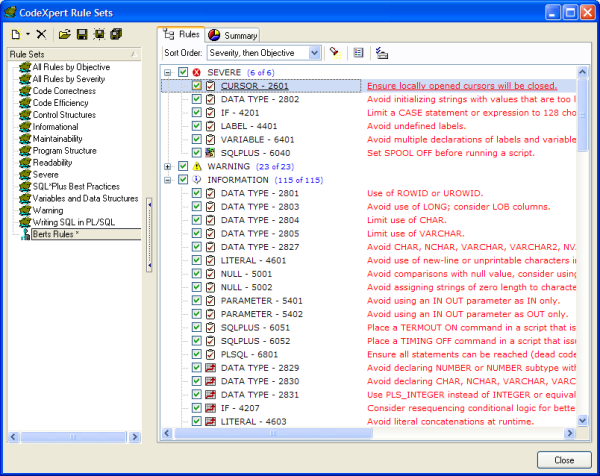
Task: Select the Code Correctness rule set
Action: (64, 91)
